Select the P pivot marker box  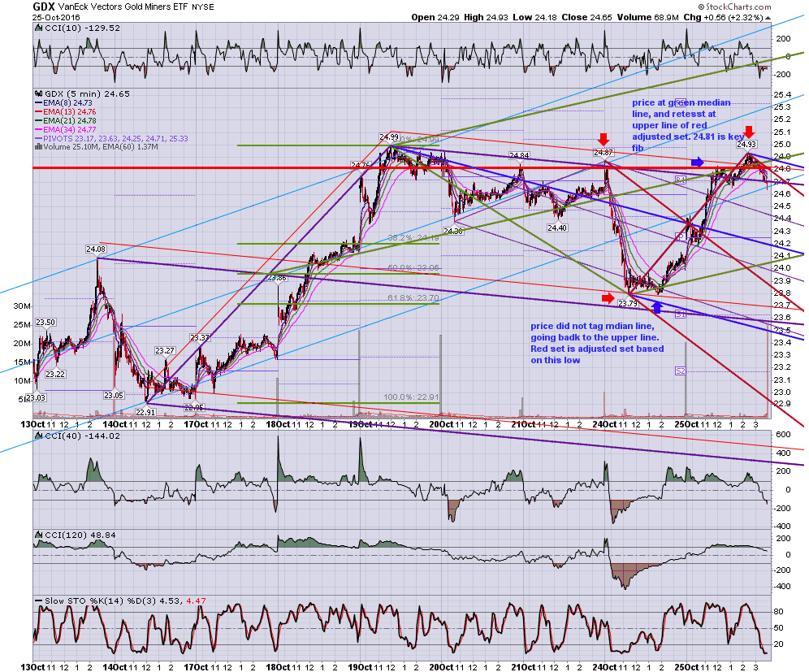pyautogui.click(x=680, y=236)
